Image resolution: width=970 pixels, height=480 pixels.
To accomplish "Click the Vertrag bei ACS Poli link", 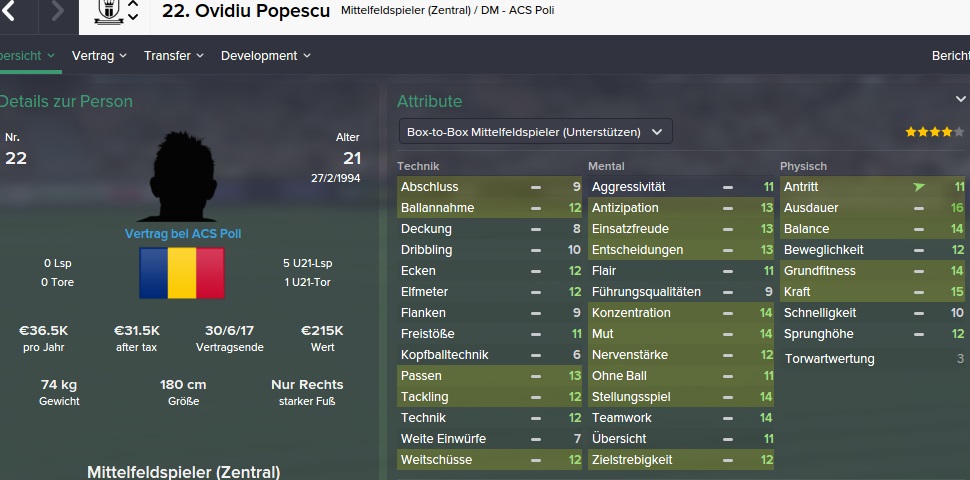I will click(x=182, y=234).
